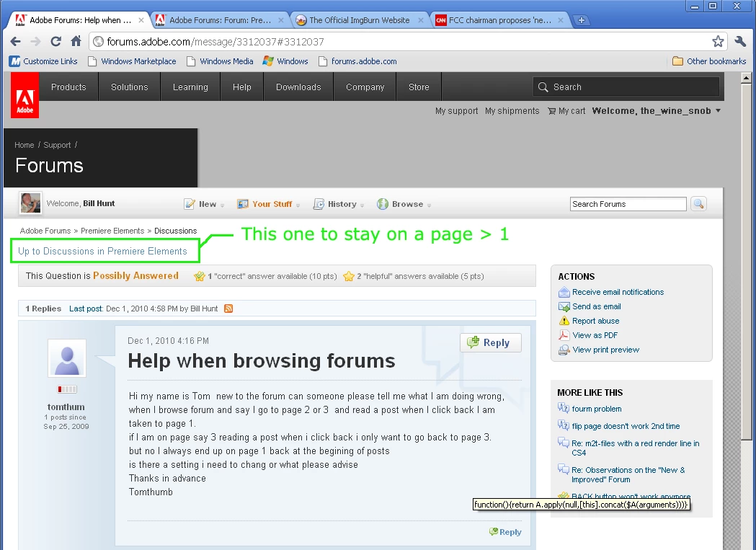Switch to The Official ImgBurn Website tab
This screenshot has width=756, height=550.
(x=359, y=20)
